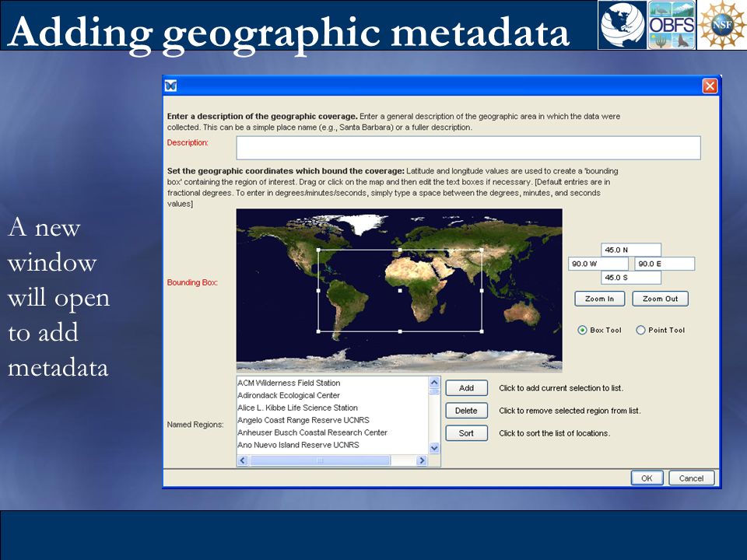
Task: Click the globe logo in slide header
Action: (x=622, y=25)
